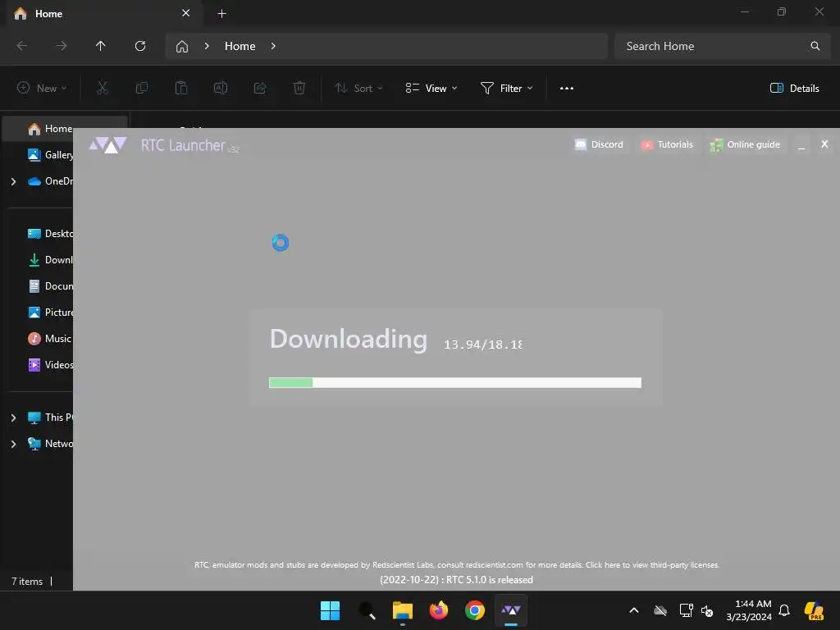Click the Paste clipboard icon
Image resolution: width=840 pixels, height=630 pixels.
(x=181, y=89)
